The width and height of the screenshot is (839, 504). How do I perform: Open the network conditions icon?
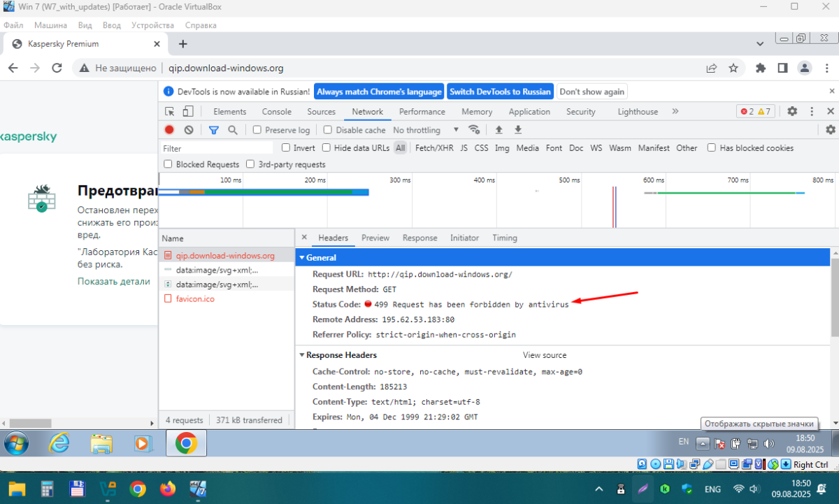[474, 130]
